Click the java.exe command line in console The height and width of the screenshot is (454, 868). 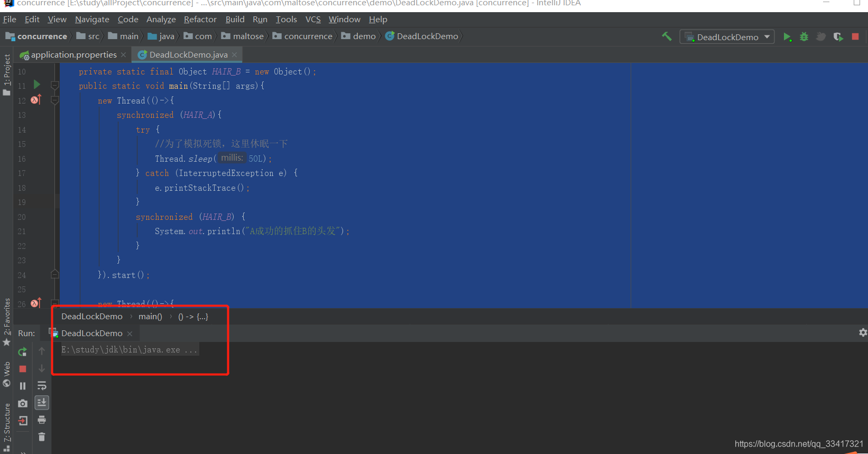click(129, 350)
